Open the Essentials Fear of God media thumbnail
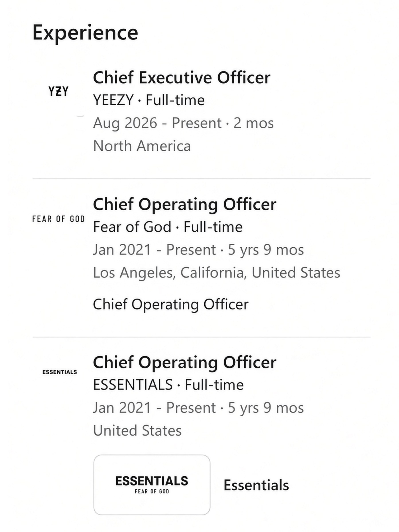The width and height of the screenshot is (399, 532). [x=152, y=485]
